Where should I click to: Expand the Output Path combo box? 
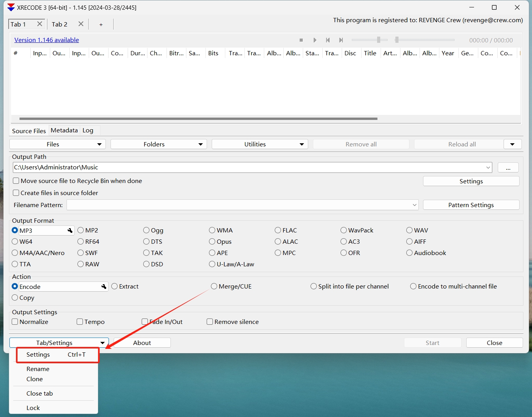(488, 167)
